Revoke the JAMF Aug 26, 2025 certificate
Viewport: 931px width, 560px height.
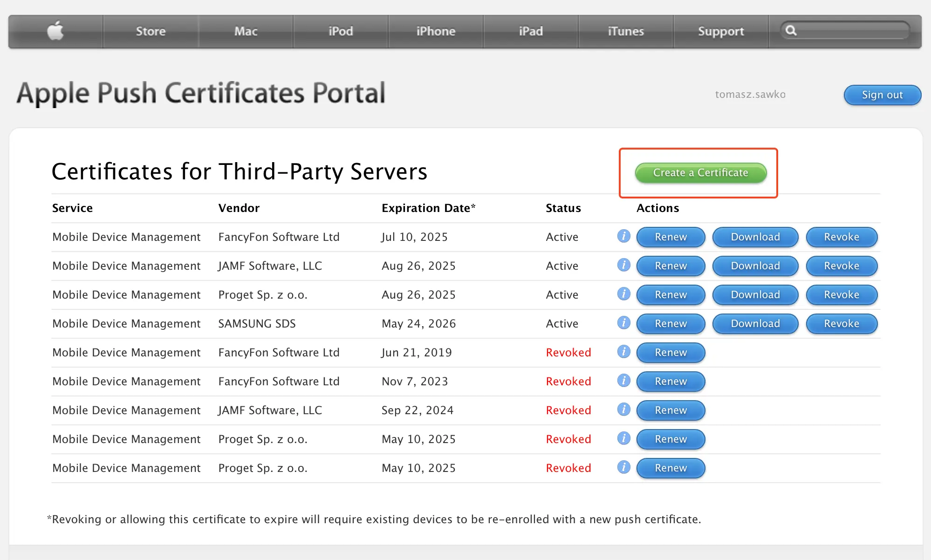click(842, 266)
